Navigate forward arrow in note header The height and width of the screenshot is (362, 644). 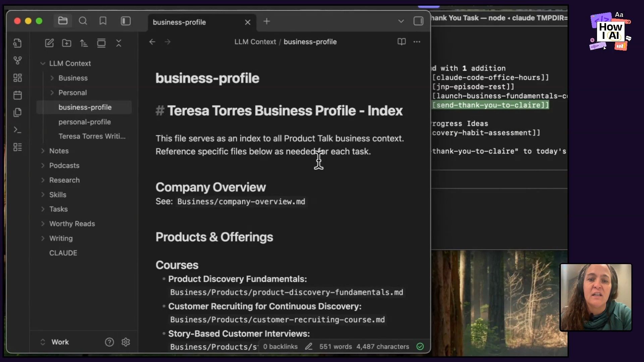coord(168,42)
